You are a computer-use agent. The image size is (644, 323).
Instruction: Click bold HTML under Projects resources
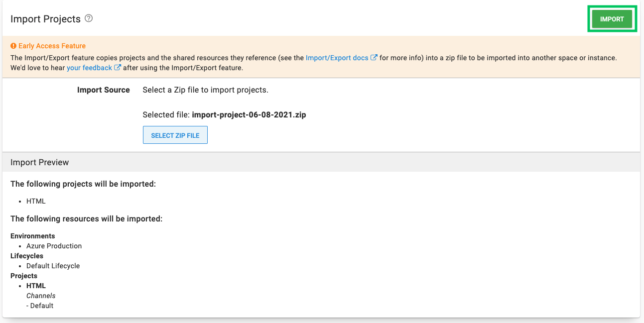(36, 286)
